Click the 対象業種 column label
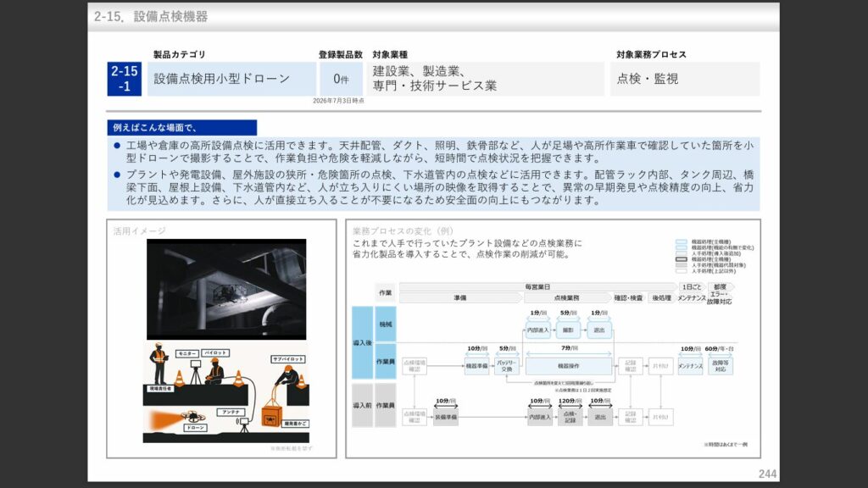Screen dimensions: 868x488 390,54
